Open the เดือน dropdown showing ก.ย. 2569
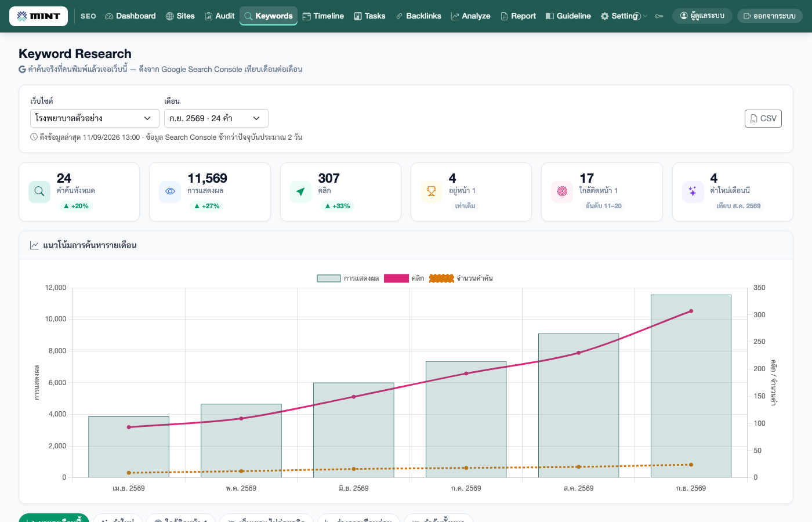Screen dimensions: 812x522 216,118
